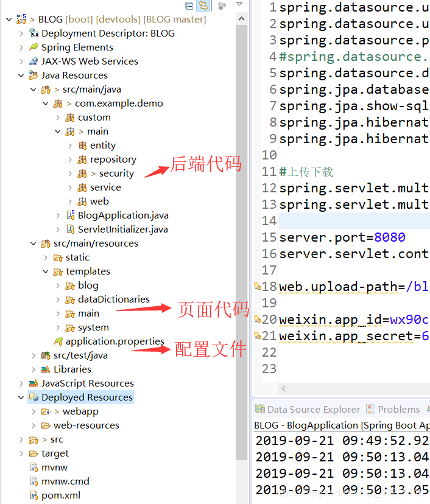Expand Deployment Descriptor: BLOG
Screen dimensions: 430x504
(21, 33)
